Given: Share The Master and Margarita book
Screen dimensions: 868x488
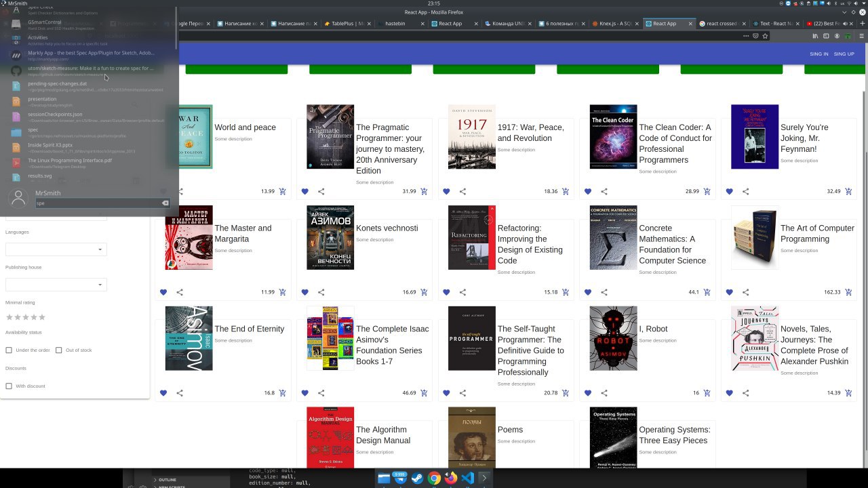Looking at the screenshot, I should [x=180, y=292].
